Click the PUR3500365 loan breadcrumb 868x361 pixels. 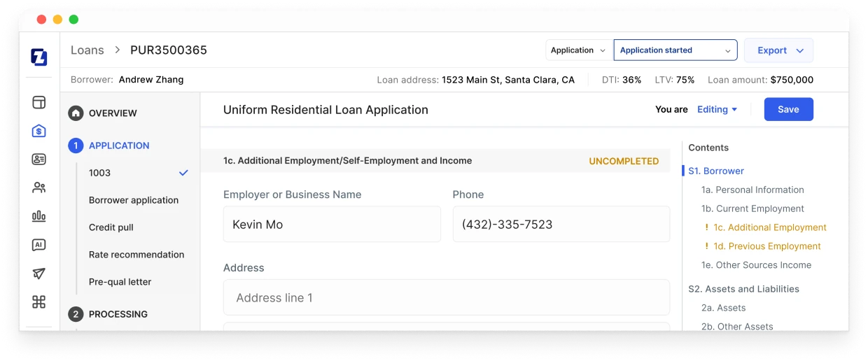tap(169, 50)
